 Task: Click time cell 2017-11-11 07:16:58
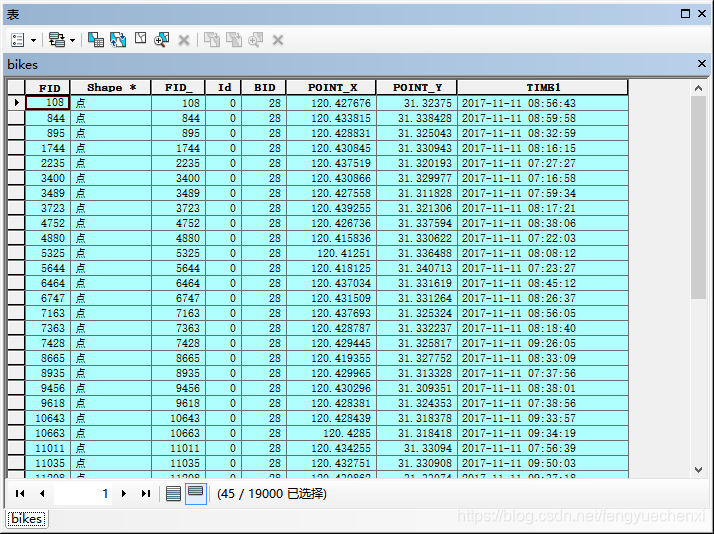point(543,178)
